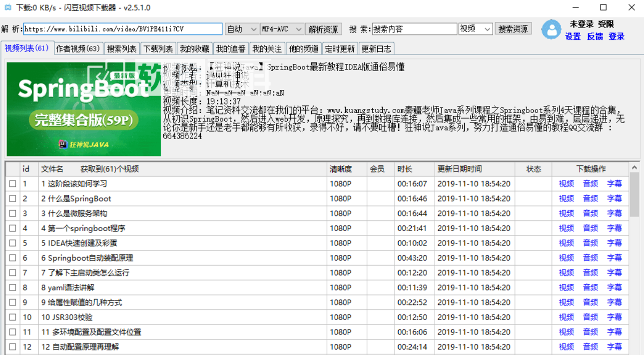This screenshot has width=644, height=355.
Task: Open the 自动 quality dropdown
Action: (x=242, y=29)
